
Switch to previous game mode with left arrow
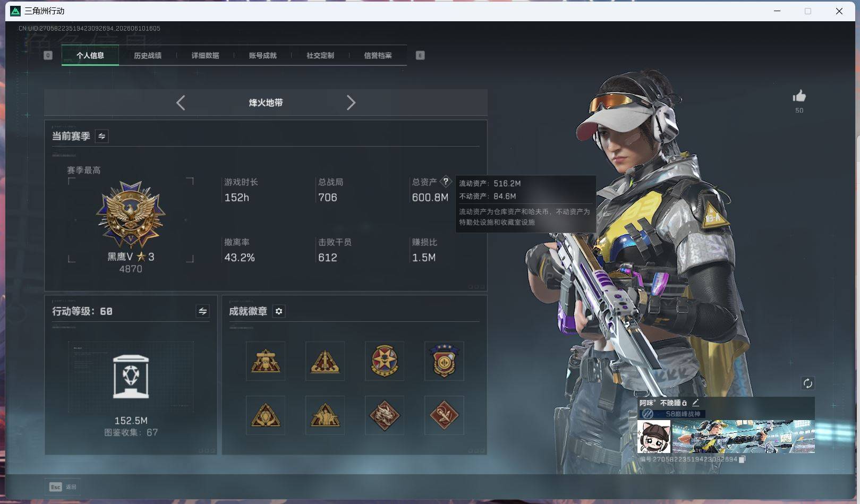coord(181,102)
